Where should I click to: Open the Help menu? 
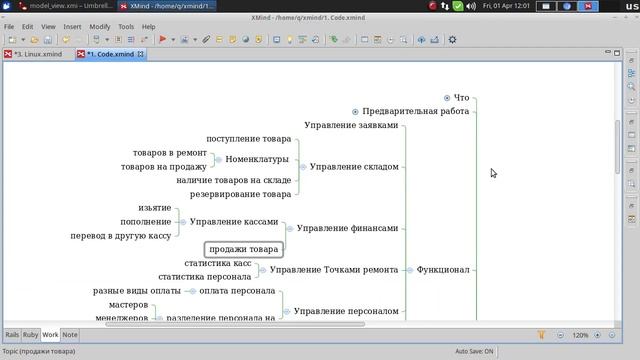coord(149,27)
